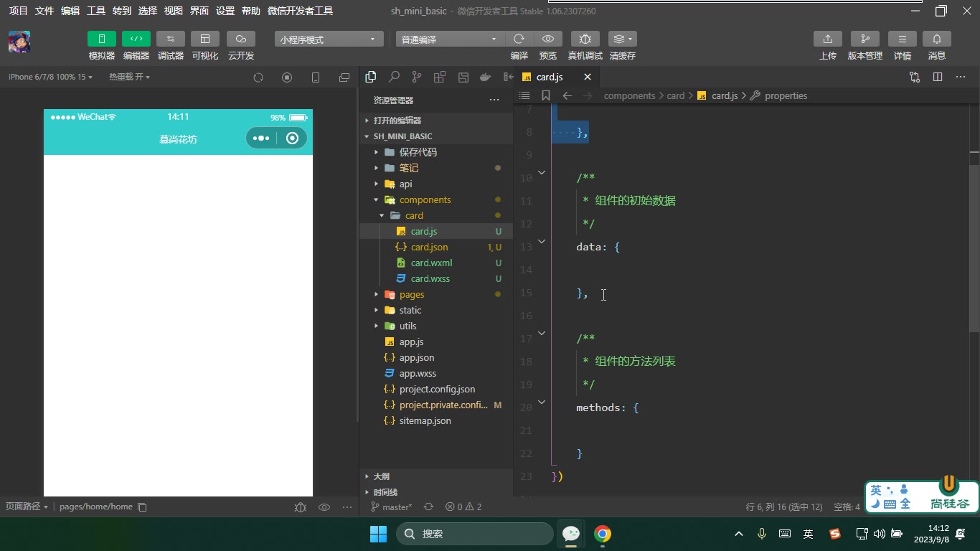Toggle the debugger (调试器) panel
Viewport: 980px width, 551px height.
[171, 39]
